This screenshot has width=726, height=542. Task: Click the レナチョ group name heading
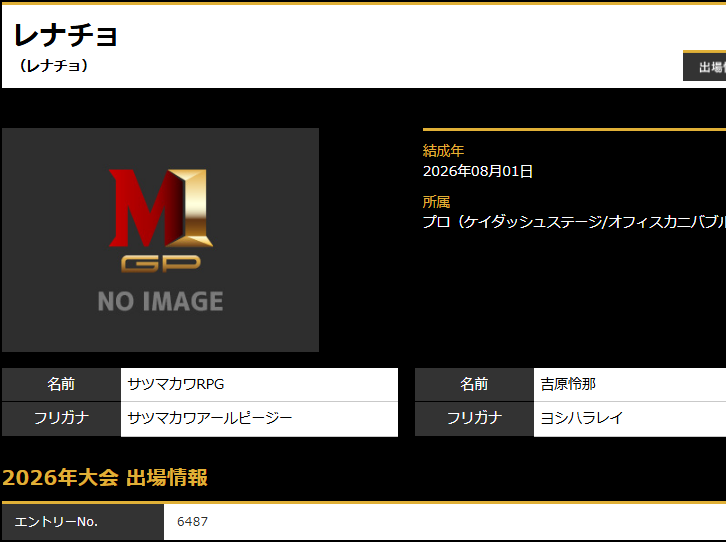tap(66, 35)
